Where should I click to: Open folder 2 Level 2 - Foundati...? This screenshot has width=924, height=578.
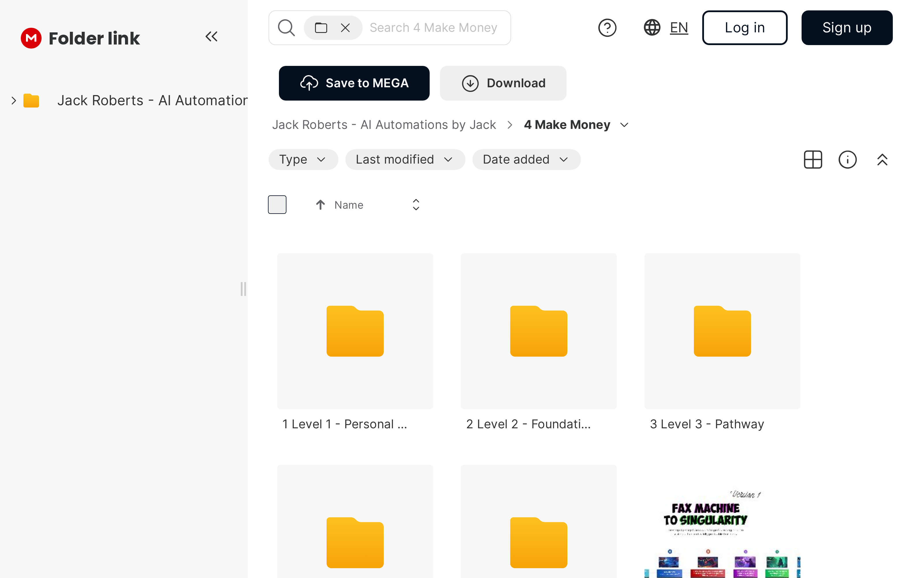[538, 331]
